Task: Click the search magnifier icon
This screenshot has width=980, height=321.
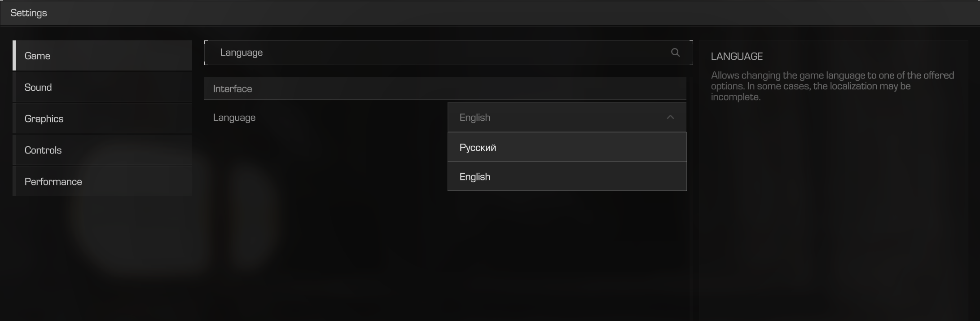Action: pos(675,53)
